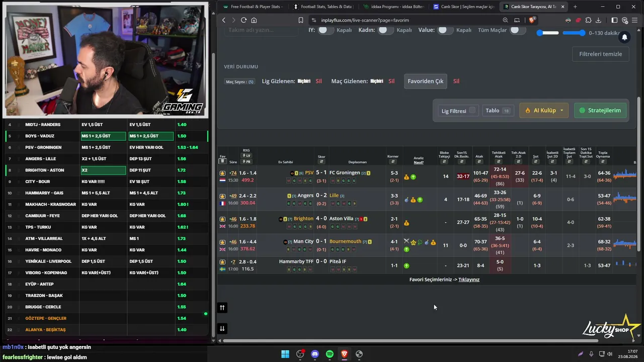Click the Brave Shields lion icon
This screenshot has width=644, height=362.
pyautogui.click(x=533, y=20)
